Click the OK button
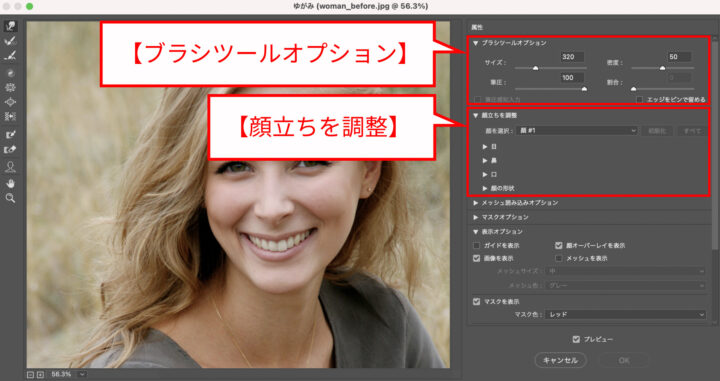The width and height of the screenshot is (720, 381). 624,360
